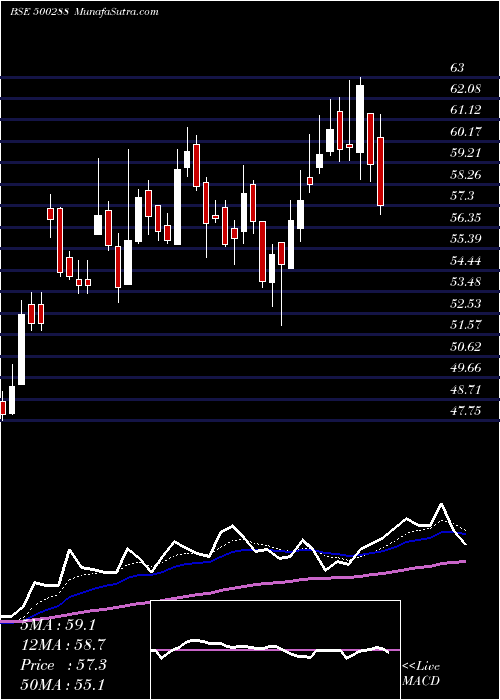Click the 56.35 price axis label
Screen dimensions: 500x700
[x=466, y=217]
